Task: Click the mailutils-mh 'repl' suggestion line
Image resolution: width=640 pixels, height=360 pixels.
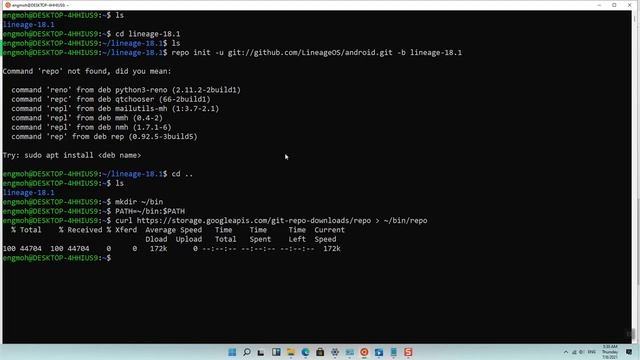Action: tap(115, 109)
